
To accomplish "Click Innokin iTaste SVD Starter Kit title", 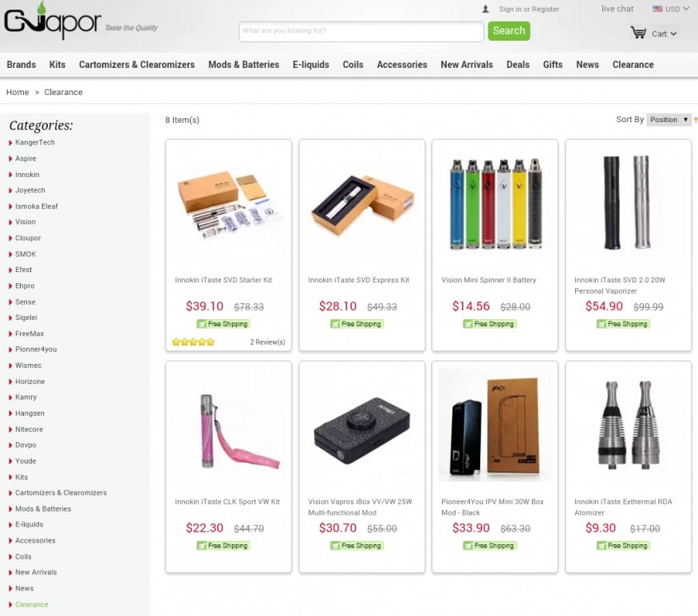I will click(x=223, y=280).
